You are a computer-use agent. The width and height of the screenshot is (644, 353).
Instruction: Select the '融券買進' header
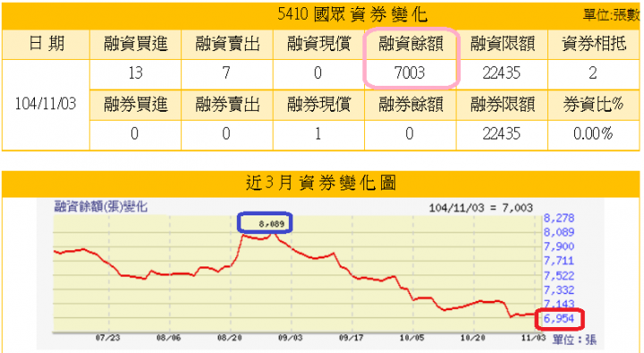pos(136,105)
